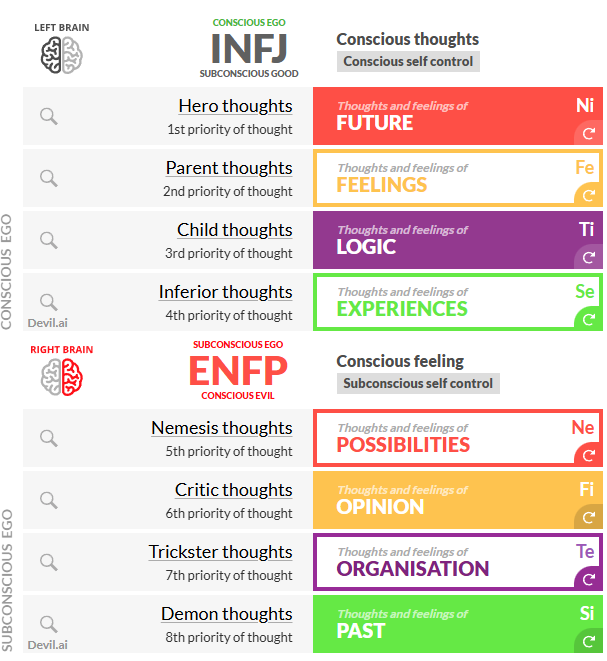Screen dimensions: 607x661
Task: Open the Demon thoughts link
Action: pyautogui.click(x=227, y=614)
